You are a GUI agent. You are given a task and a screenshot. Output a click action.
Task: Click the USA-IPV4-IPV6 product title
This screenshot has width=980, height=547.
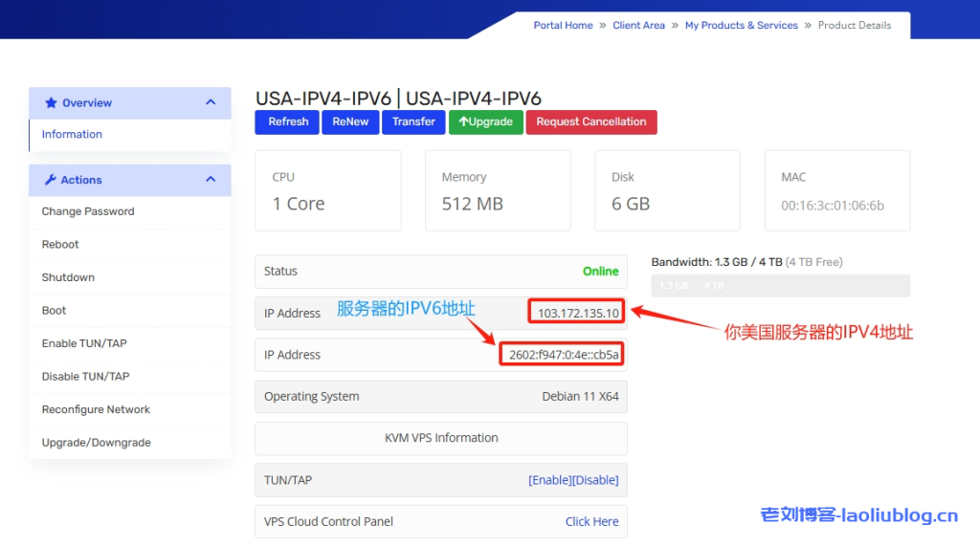click(398, 98)
